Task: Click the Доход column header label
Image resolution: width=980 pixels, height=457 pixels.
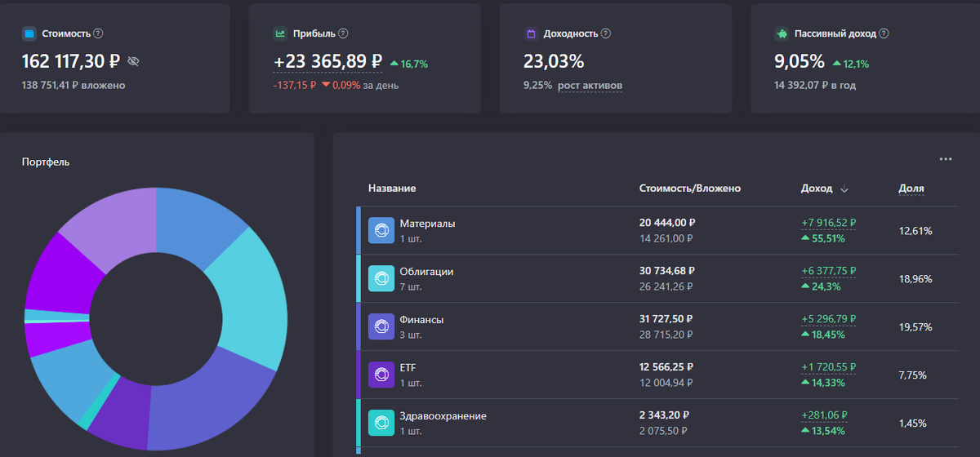Action: (x=817, y=189)
